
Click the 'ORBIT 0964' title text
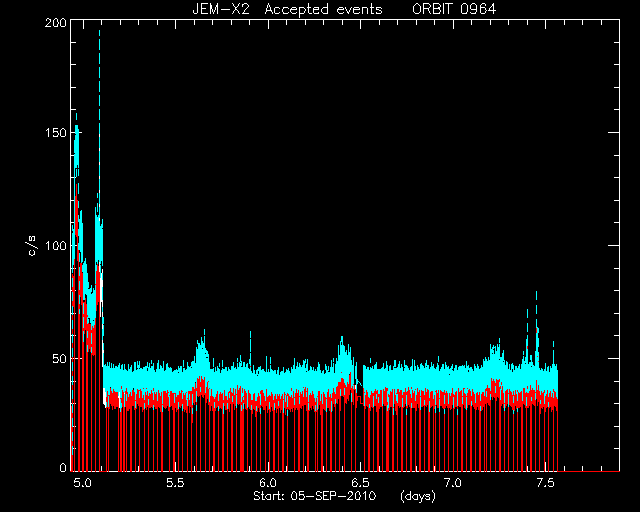pyautogui.click(x=454, y=9)
